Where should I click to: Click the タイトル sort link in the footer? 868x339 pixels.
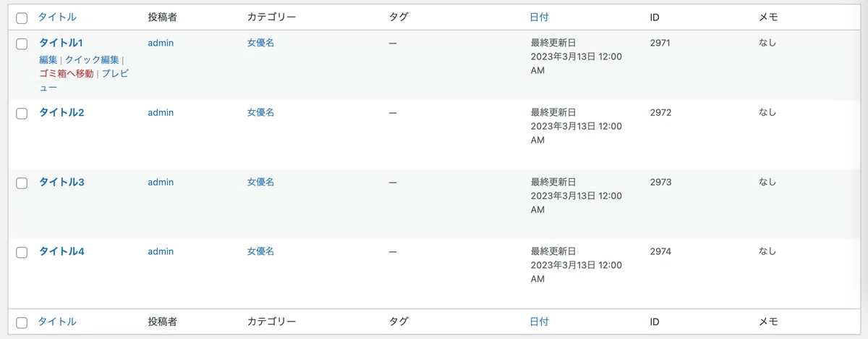point(57,322)
